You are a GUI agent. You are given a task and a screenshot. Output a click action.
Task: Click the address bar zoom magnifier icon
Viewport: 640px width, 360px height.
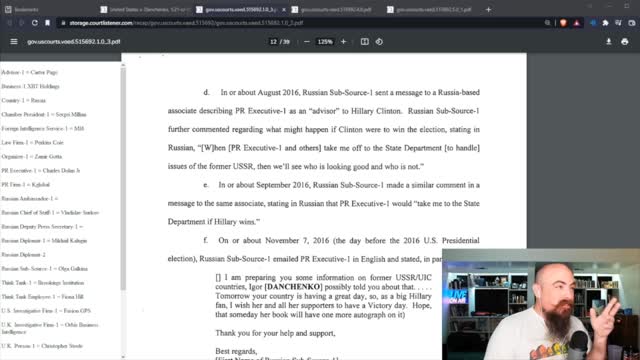[547, 23]
